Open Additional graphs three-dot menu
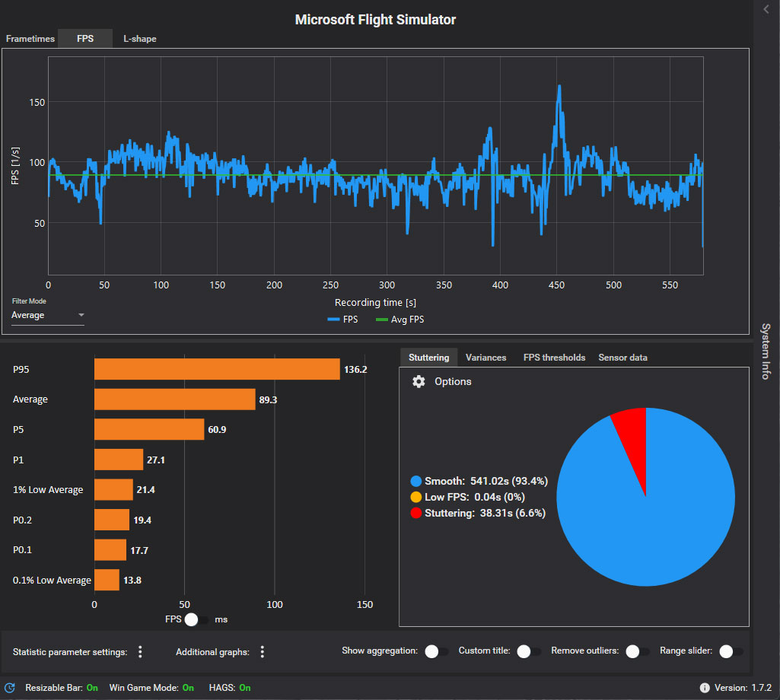The width and height of the screenshot is (780, 700). pyautogui.click(x=262, y=652)
